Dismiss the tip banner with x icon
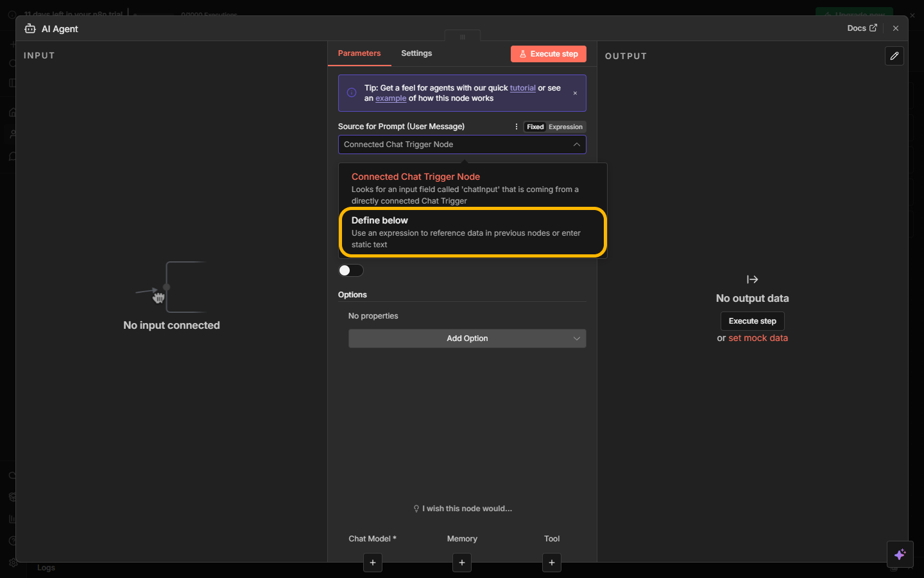Viewport: 924px width, 578px height. [x=575, y=93]
